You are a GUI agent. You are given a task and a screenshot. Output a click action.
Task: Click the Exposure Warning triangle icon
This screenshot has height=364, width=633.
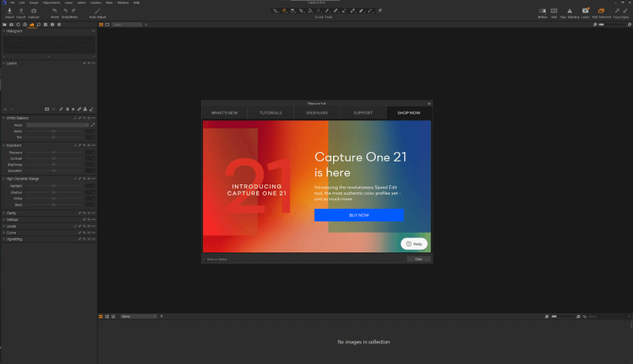(x=570, y=11)
